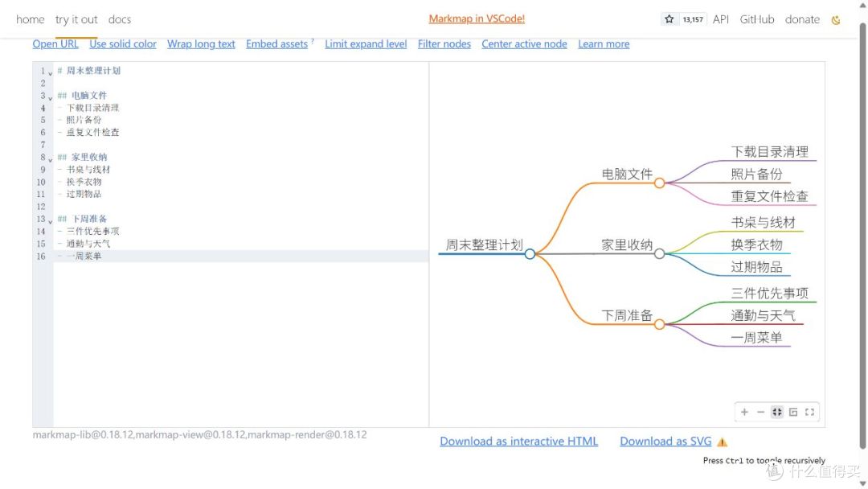868x489 pixels.
Task: Click the Filter nodes link
Action: 444,43
